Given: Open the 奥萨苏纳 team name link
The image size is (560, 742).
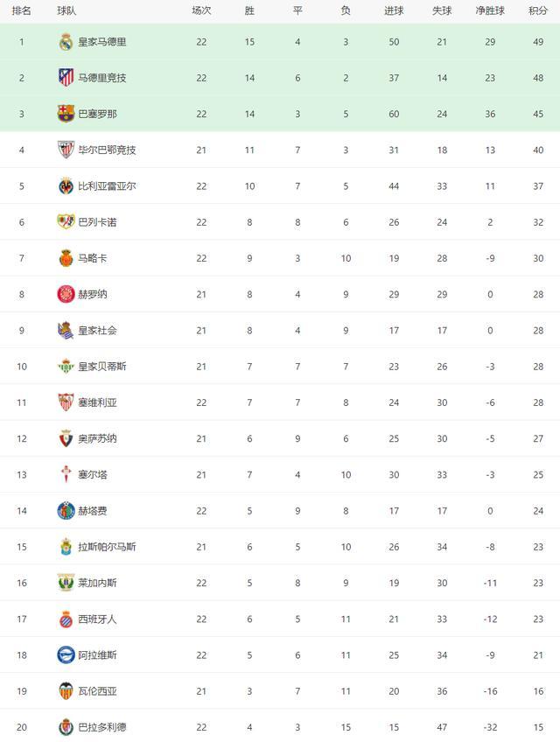Looking at the screenshot, I should coord(97,438).
